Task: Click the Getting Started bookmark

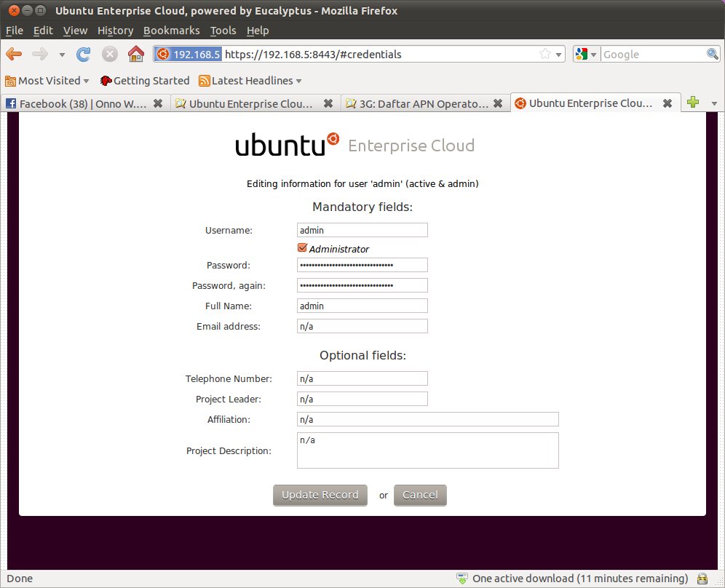Action: click(145, 81)
